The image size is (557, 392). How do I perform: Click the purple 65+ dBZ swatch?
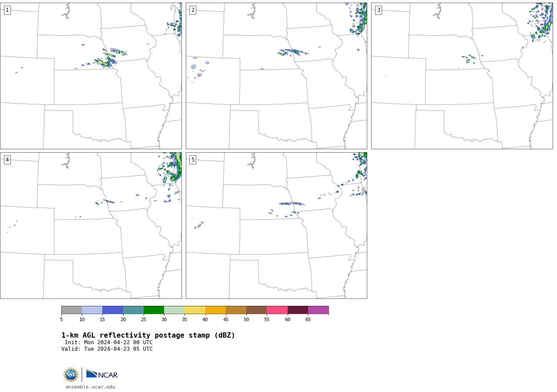point(318,310)
